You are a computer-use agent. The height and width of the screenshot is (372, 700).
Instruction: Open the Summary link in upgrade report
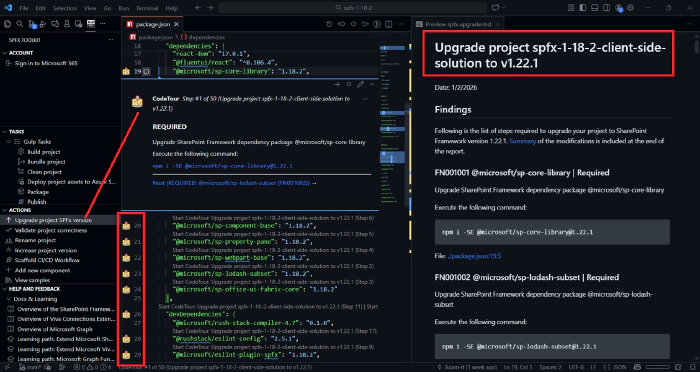tap(522, 141)
